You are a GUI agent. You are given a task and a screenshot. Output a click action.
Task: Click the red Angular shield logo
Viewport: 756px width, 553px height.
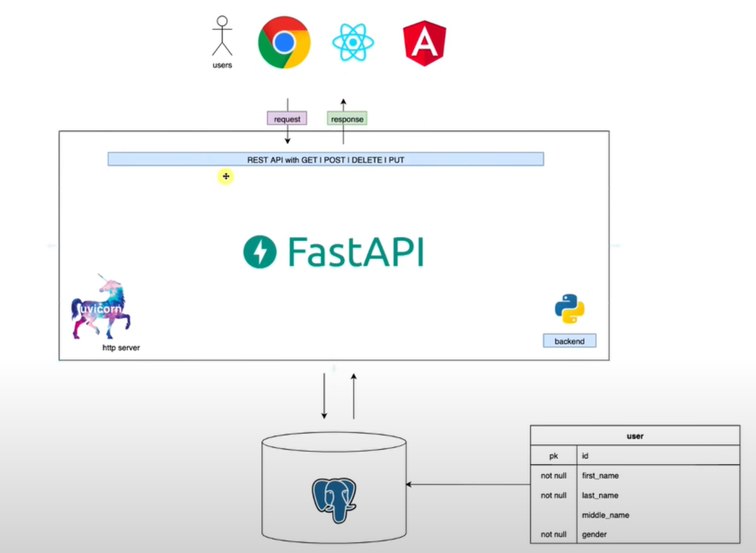pos(424,43)
